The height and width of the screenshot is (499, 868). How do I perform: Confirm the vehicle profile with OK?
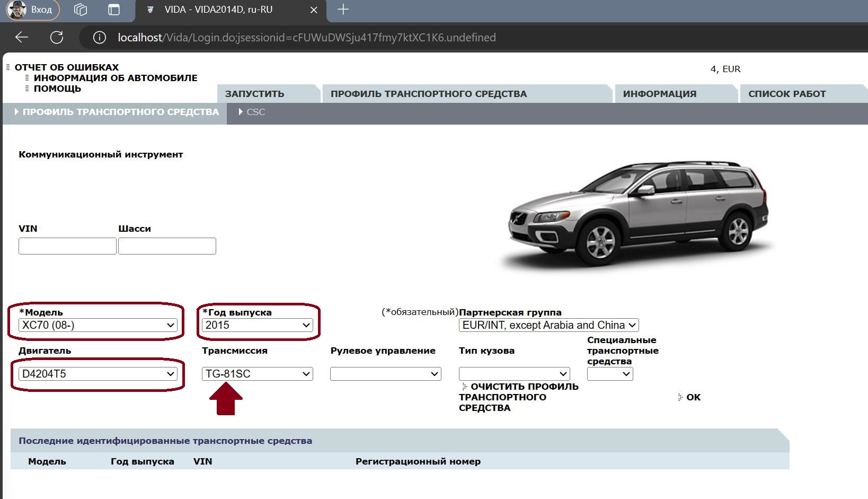coord(693,397)
